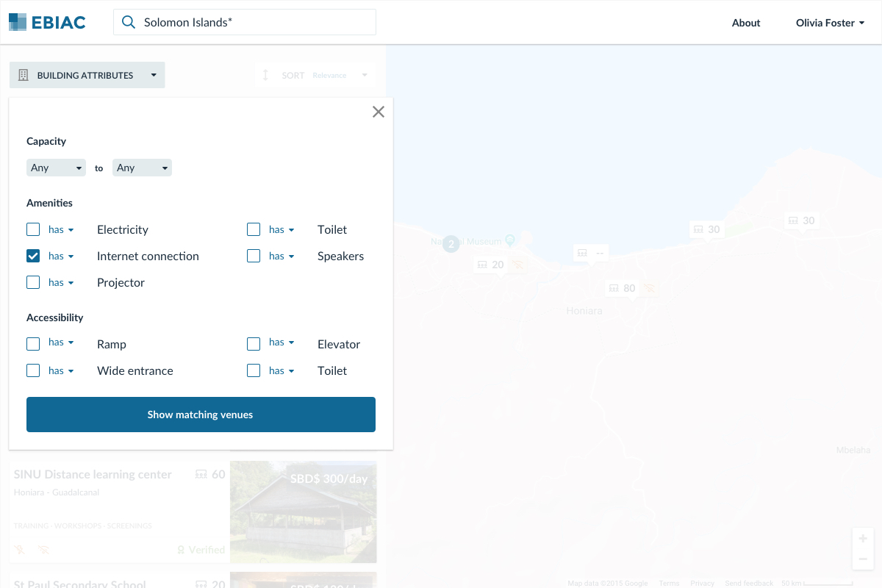Image resolution: width=882 pixels, height=588 pixels.
Task: Click the Solomon Islands search field
Action: pyautogui.click(x=245, y=22)
